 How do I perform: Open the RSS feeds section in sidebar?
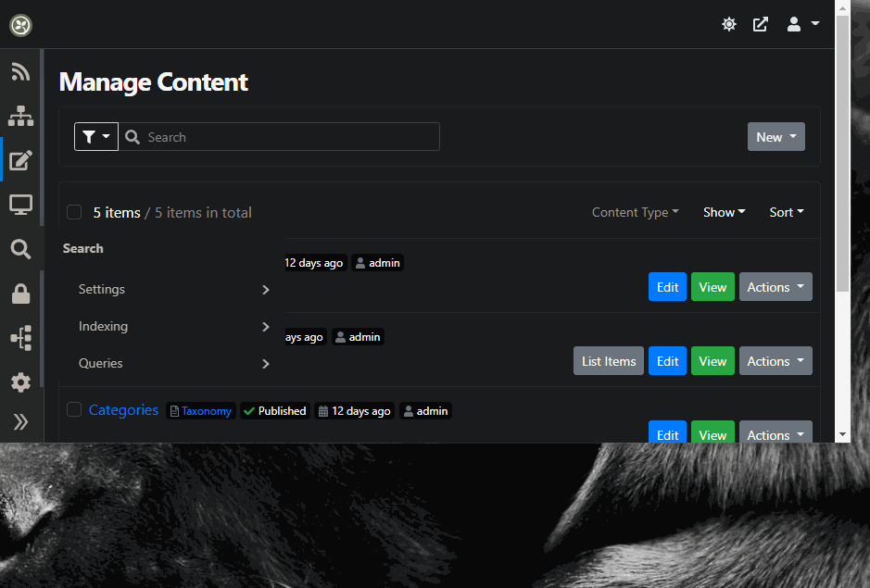click(x=20, y=71)
